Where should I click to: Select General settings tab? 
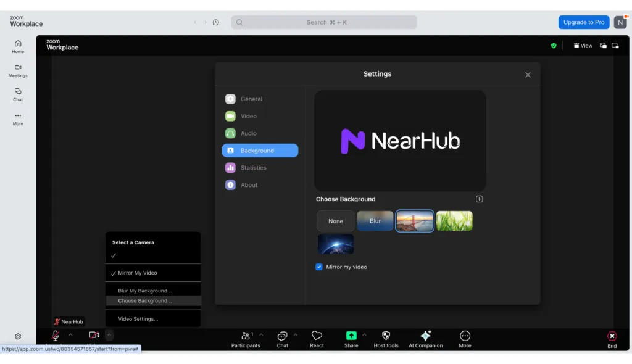[260, 99]
